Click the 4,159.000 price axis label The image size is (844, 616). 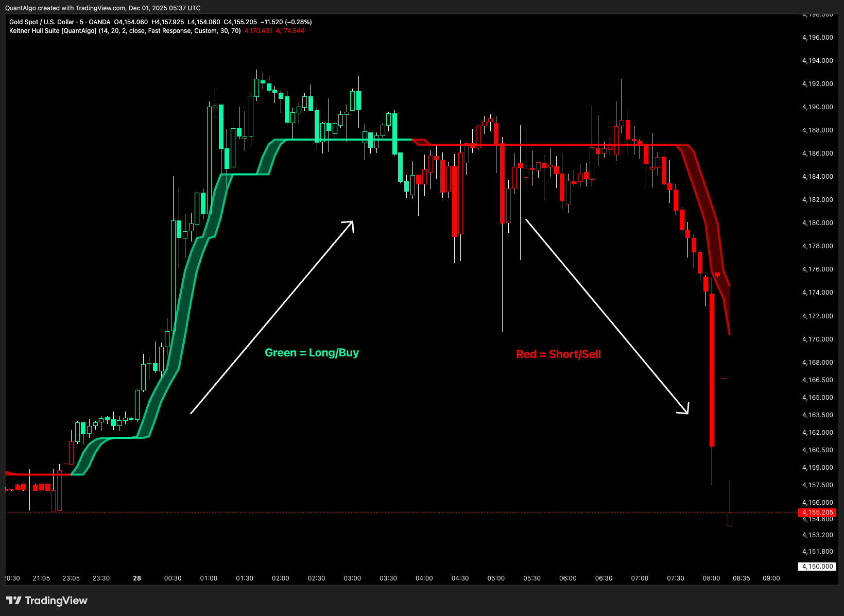tap(818, 468)
